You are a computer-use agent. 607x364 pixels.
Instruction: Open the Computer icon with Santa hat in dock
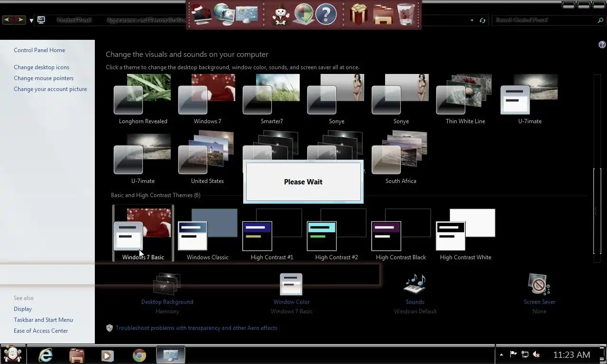click(x=201, y=14)
